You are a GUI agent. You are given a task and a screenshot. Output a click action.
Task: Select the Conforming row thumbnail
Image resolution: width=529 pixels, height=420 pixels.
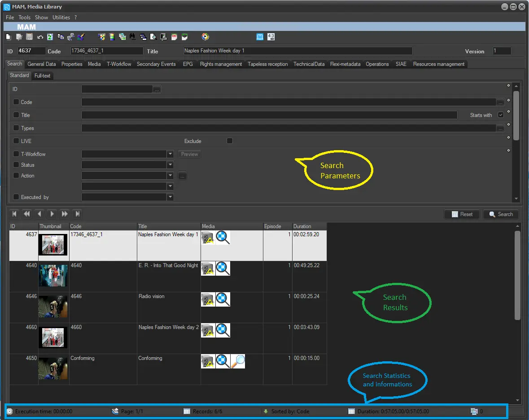click(53, 368)
